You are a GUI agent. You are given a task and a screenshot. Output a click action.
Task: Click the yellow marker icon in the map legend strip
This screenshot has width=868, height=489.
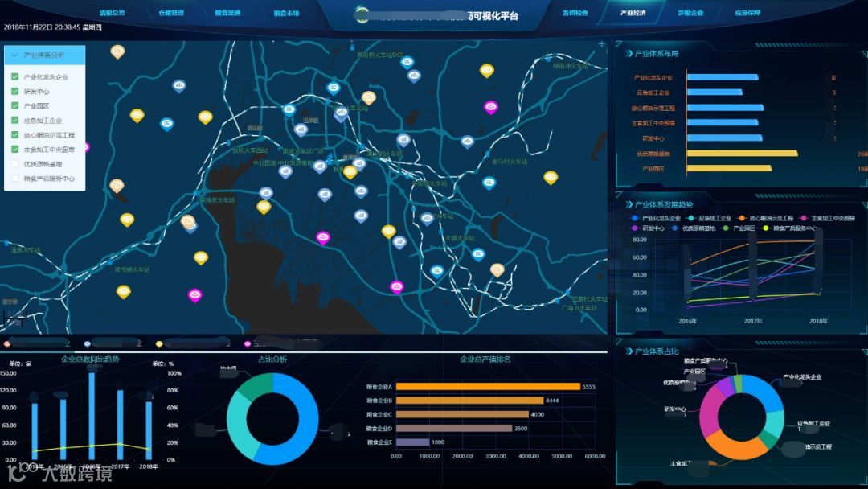(159, 344)
